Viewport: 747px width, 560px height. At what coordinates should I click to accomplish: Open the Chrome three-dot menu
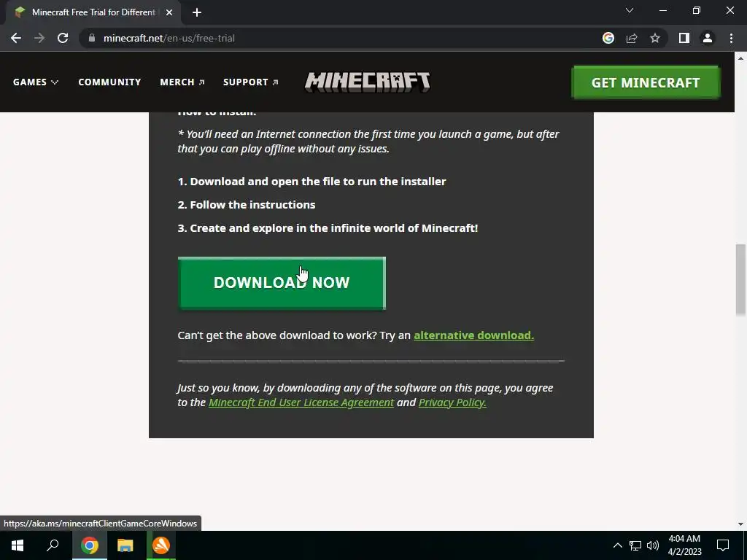(x=731, y=38)
